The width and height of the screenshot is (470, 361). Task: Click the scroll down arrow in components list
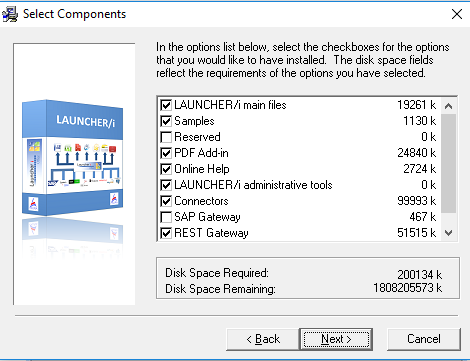coord(449,233)
